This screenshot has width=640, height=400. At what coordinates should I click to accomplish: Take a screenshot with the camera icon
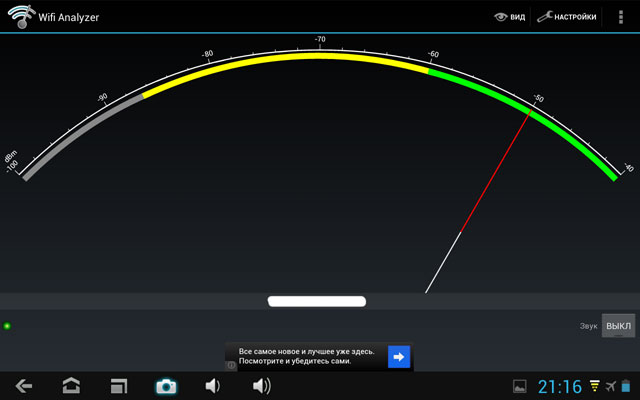tap(166, 386)
